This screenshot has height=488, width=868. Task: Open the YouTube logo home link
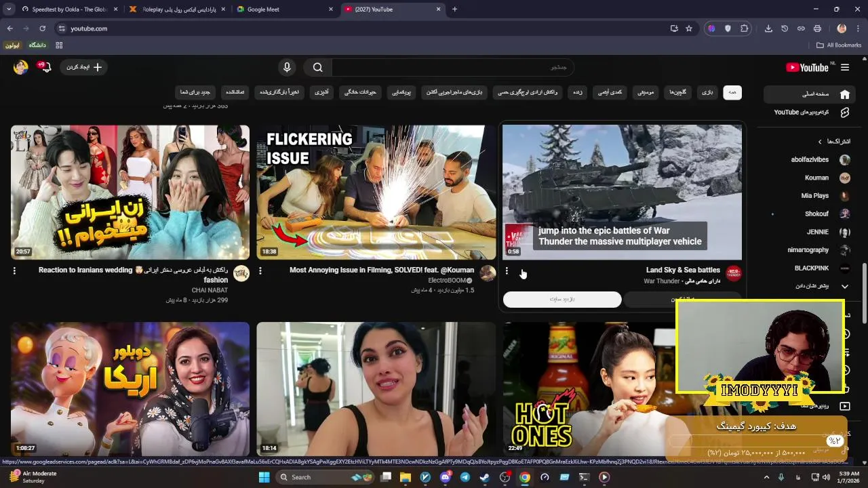(x=807, y=67)
